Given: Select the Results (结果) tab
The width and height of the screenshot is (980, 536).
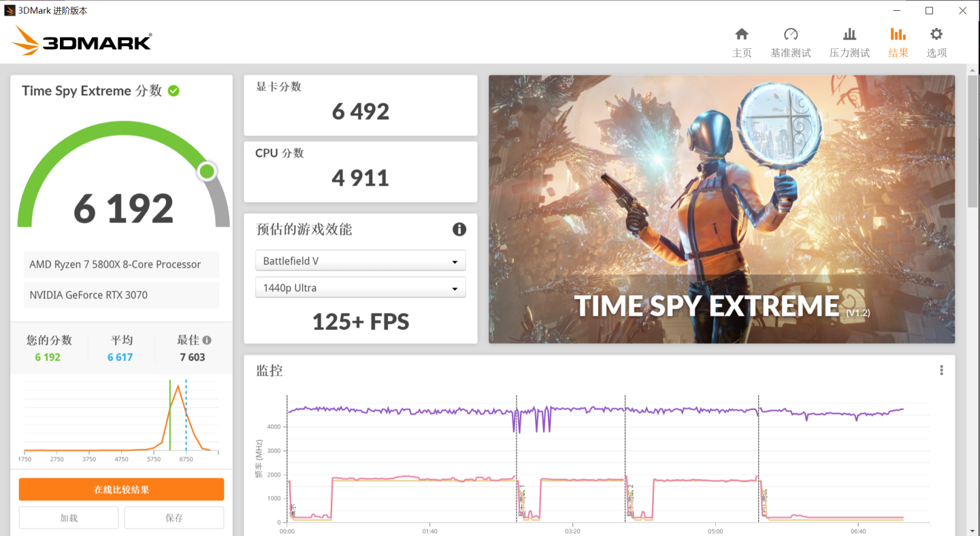Looking at the screenshot, I should pos(898,42).
